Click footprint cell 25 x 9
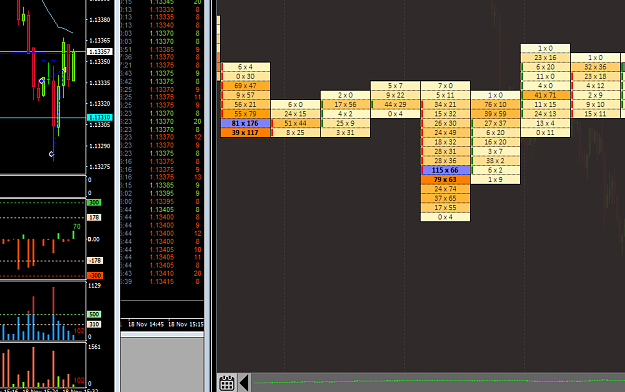Screen dimensions: 625x392 [x=346, y=123]
